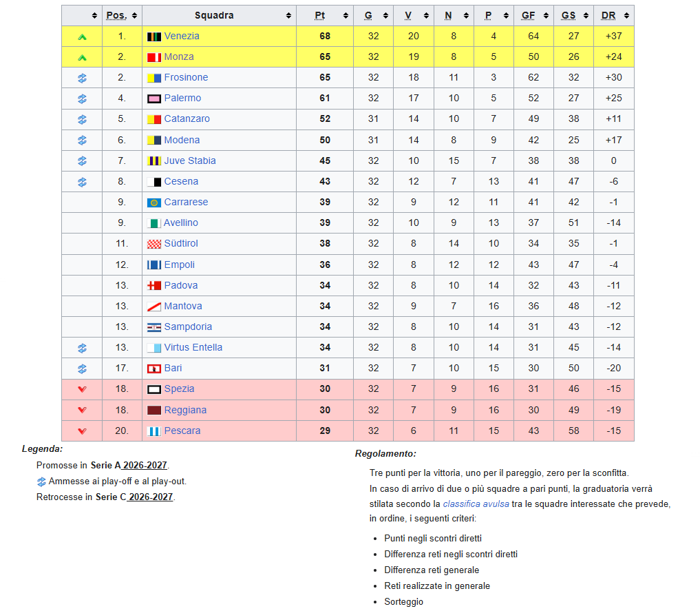The image size is (700, 611).
Task: Click the Juve Stabia striped flag icon
Action: [154, 160]
